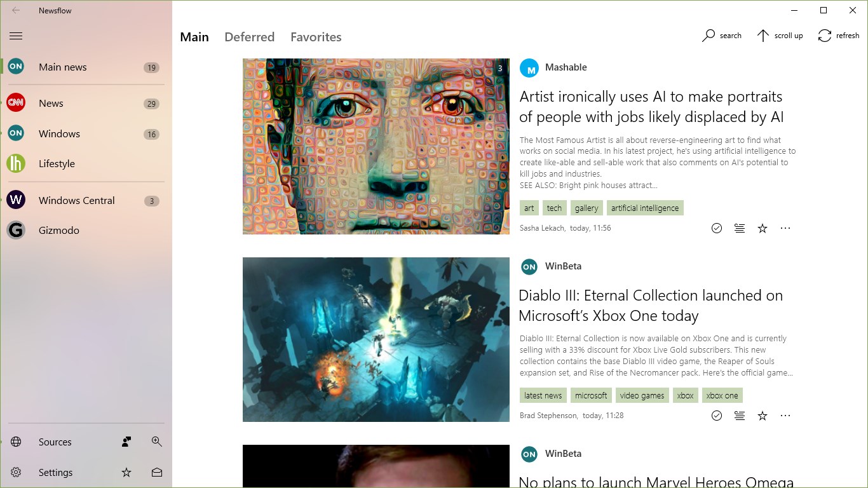The height and width of the screenshot is (488, 868).
Task: Click the zoom magnifier icon beside Sources
Action: 156,441
